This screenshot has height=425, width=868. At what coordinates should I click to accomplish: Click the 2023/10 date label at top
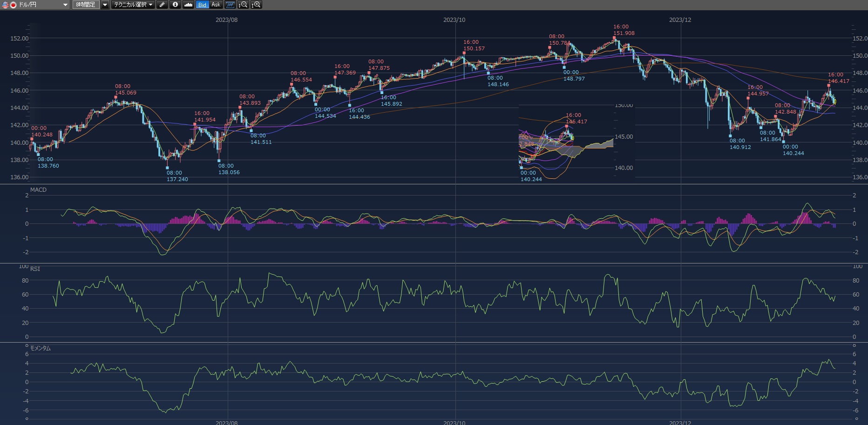(454, 20)
